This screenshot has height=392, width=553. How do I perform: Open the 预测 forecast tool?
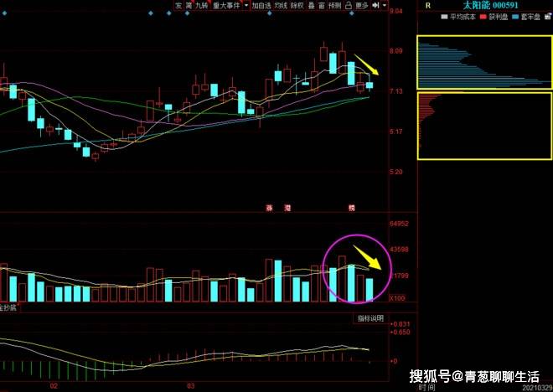coord(334,5)
